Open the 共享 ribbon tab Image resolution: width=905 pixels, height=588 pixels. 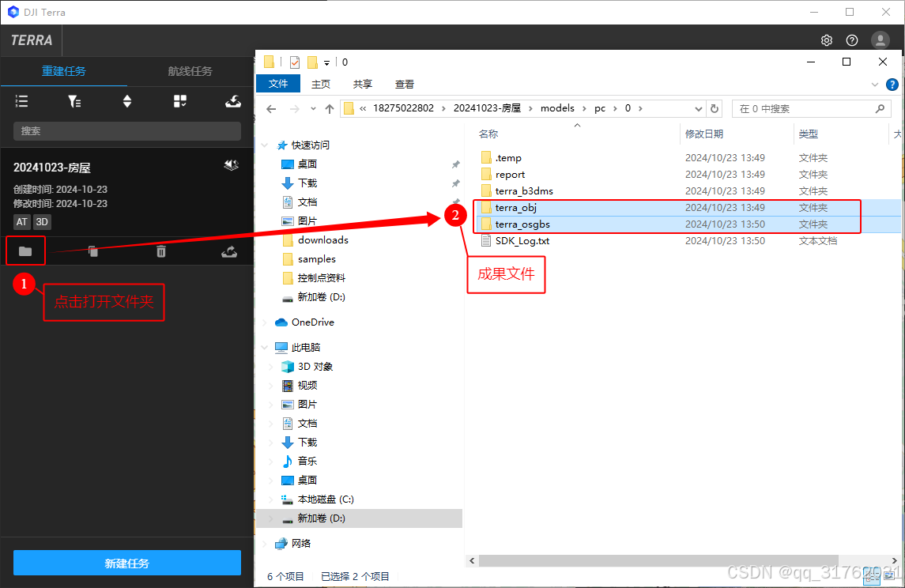[x=363, y=85]
